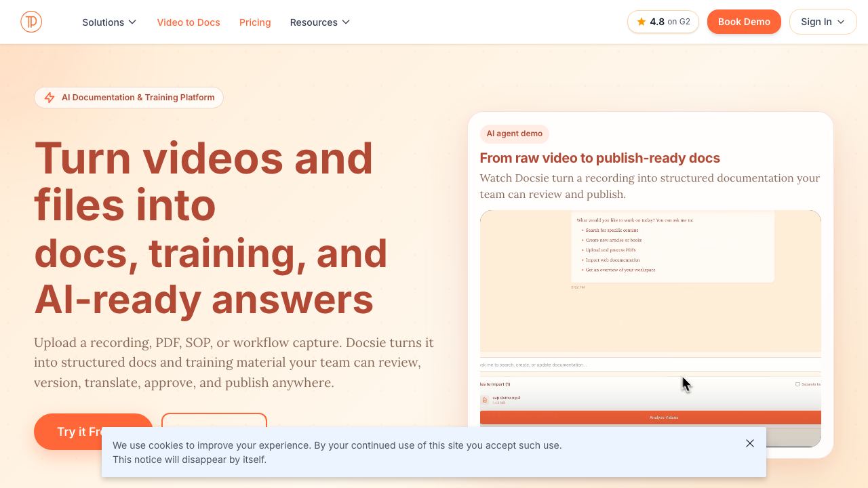Click the AI agent demo tag
This screenshot has height=488, width=868.
[514, 134]
